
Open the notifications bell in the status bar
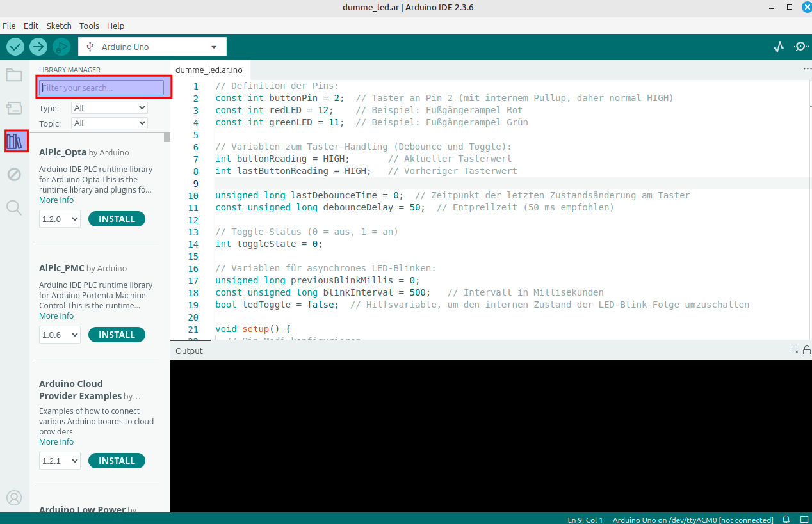(x=786, y=520)
